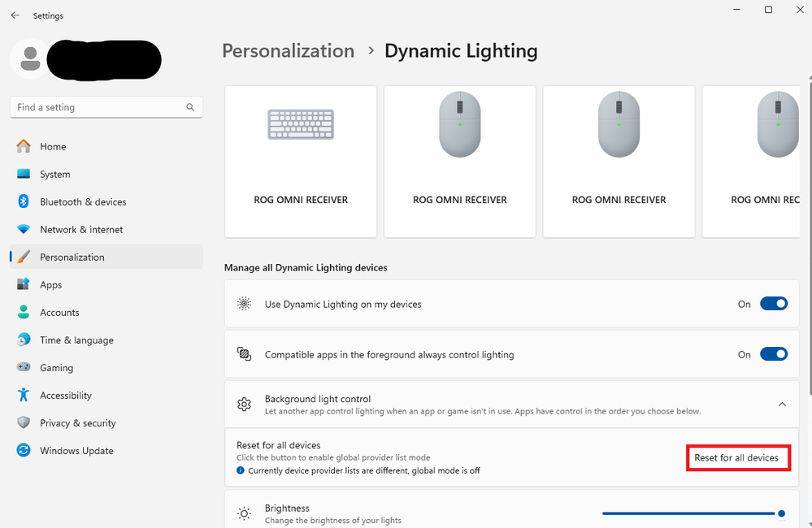Click the System monitor icon
The image size is (812, 528).
click(24, 174)
